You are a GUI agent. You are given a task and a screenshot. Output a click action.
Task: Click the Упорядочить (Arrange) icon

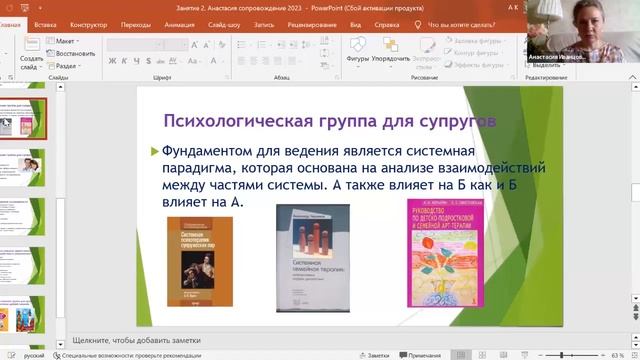click(391, 44)
